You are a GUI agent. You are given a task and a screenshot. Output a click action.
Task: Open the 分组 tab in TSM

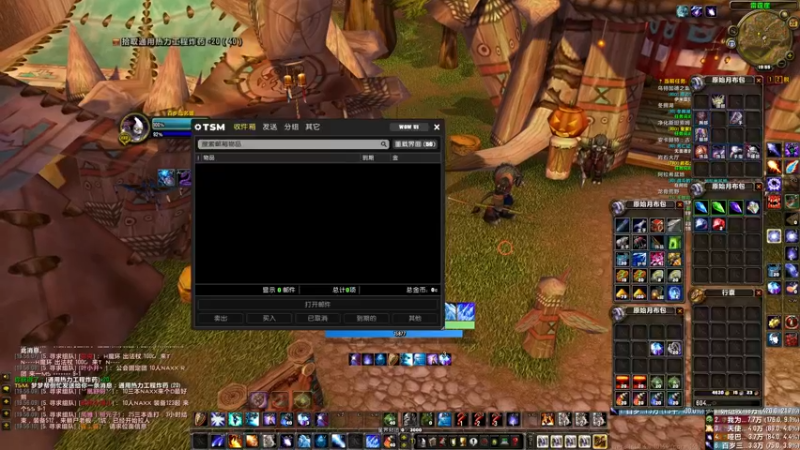(291, 127)
